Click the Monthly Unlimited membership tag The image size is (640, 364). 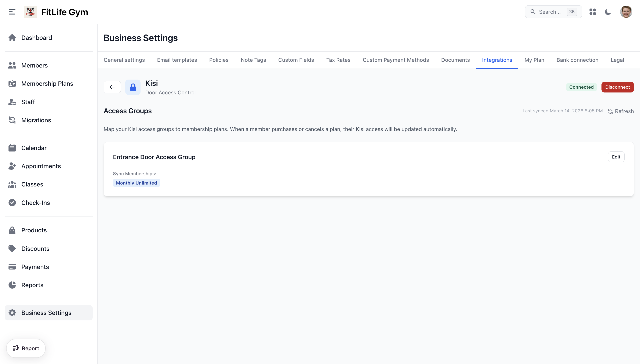pyautogui.click(x=136, y=183)
